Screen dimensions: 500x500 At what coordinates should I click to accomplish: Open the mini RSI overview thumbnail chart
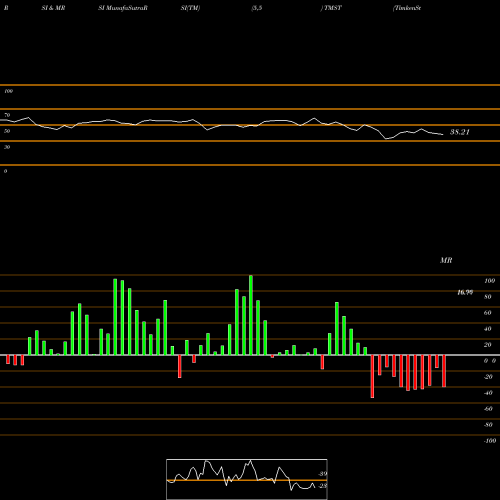point(247,479)
